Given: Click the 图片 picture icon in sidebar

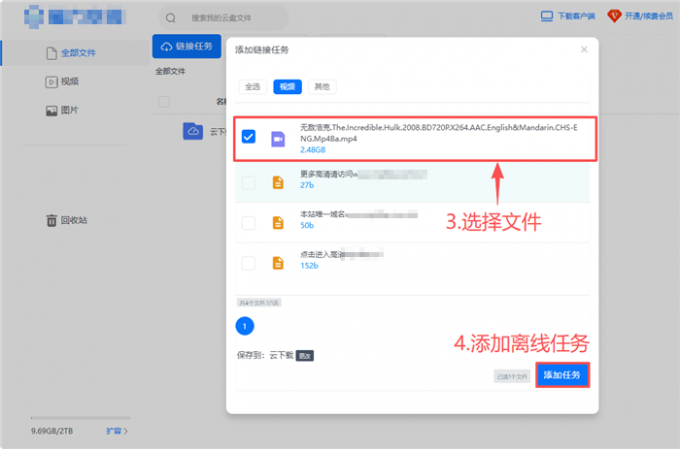Looking at the screenshot, I should 52,111.
